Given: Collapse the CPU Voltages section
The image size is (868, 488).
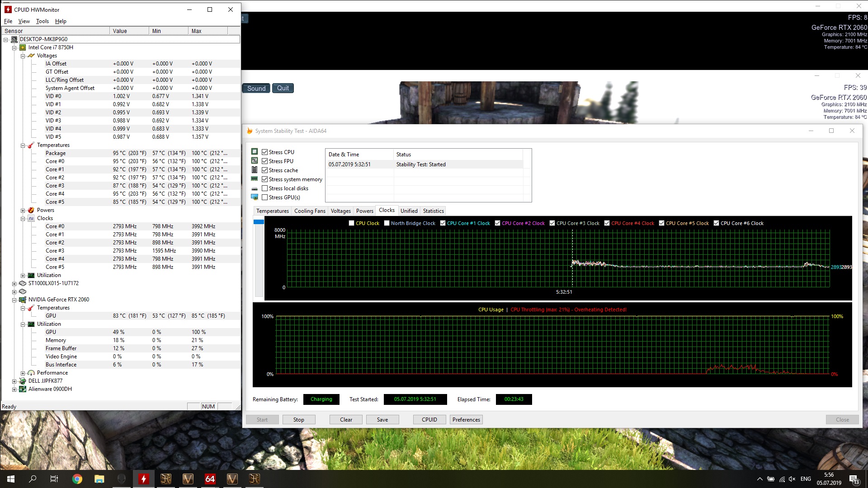Looking at the screenshot, I should tap(23, 56).
